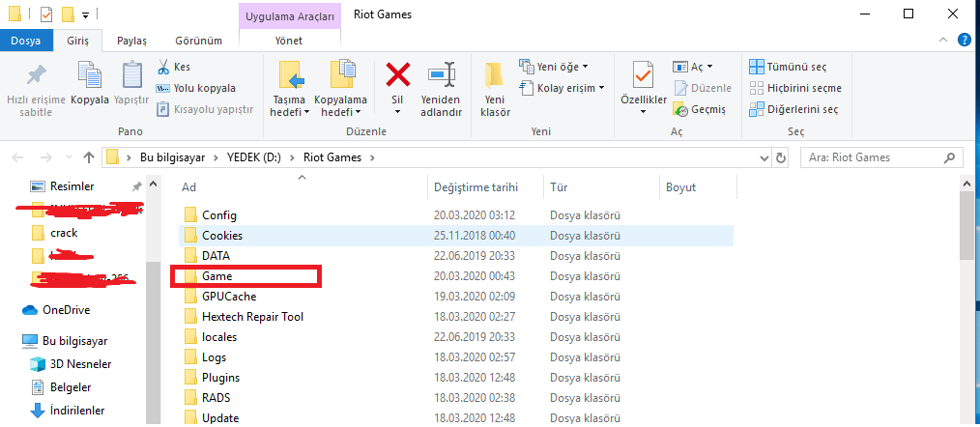Select the Logs folder

click(455, 357)
